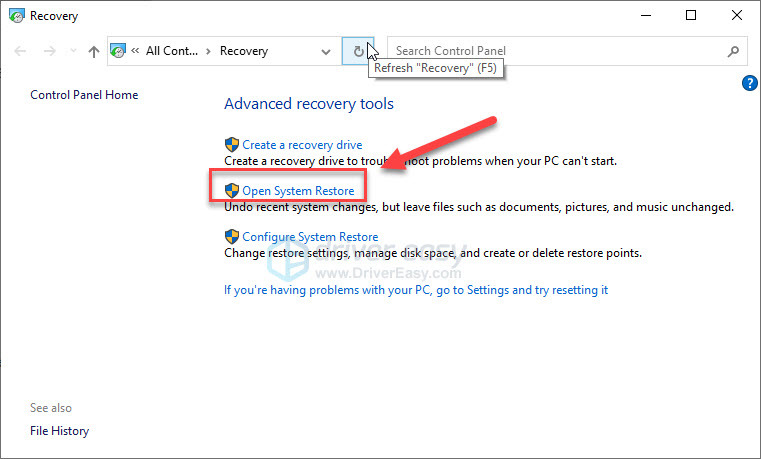The image size is (761, 459).
Task: Click shield icon beside Configure System Restore
Action: (232, 236)
